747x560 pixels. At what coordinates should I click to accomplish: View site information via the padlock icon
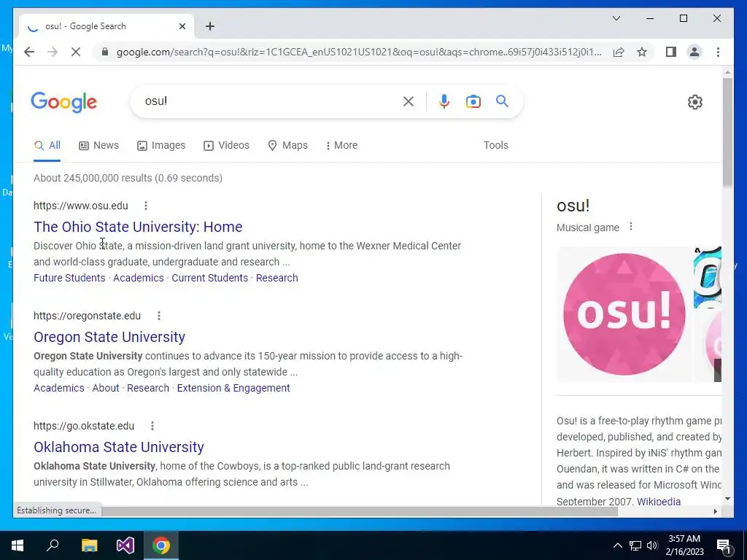click(x=105, y=52)
